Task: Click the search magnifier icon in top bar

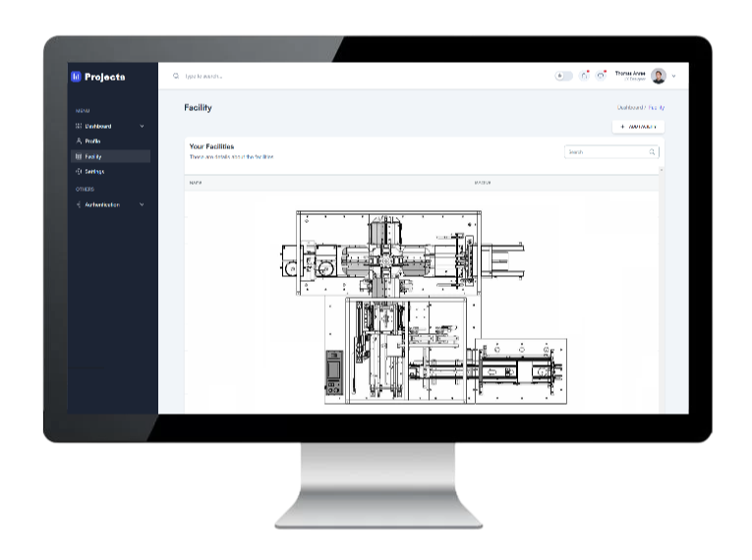Action: click(176, 76)
